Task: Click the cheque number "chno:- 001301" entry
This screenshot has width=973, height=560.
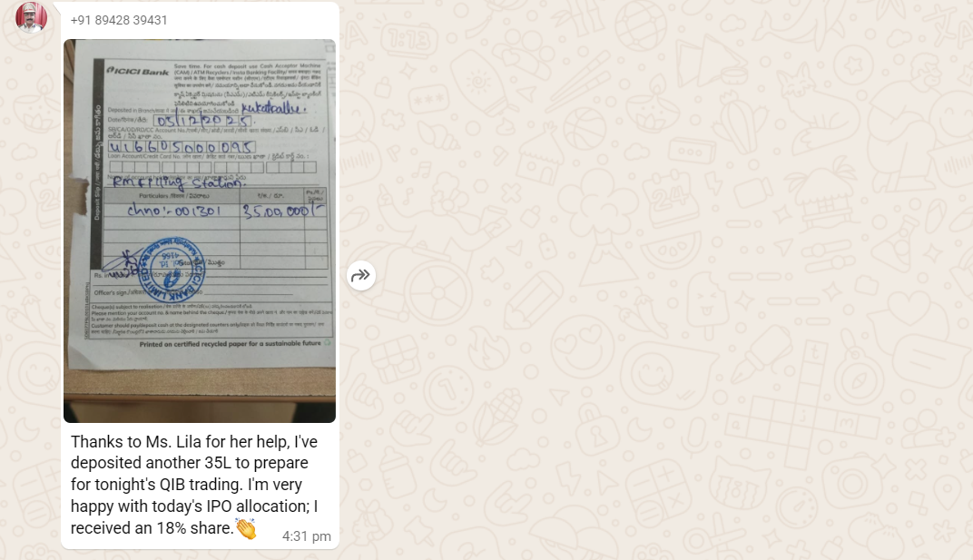Action: (x=173, y=211)
